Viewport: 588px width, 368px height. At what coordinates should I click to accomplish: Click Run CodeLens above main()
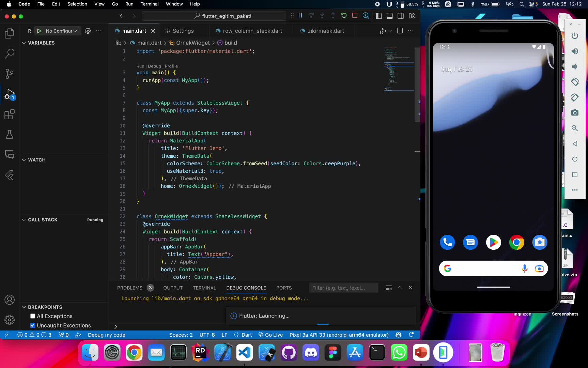(x=140, y=66)
